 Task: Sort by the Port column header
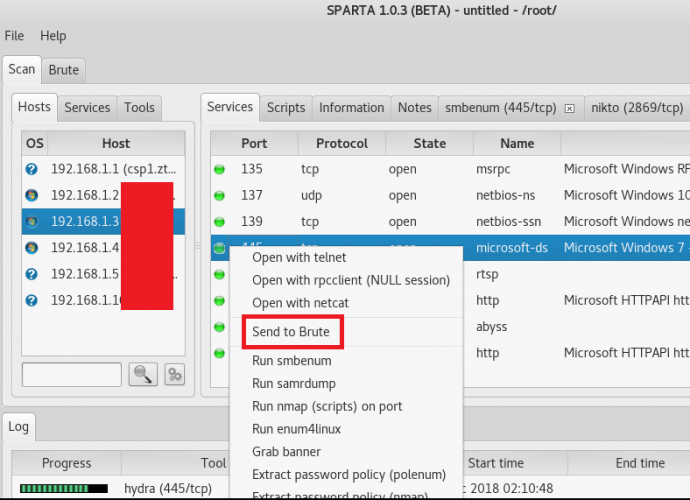coord(254,143)
